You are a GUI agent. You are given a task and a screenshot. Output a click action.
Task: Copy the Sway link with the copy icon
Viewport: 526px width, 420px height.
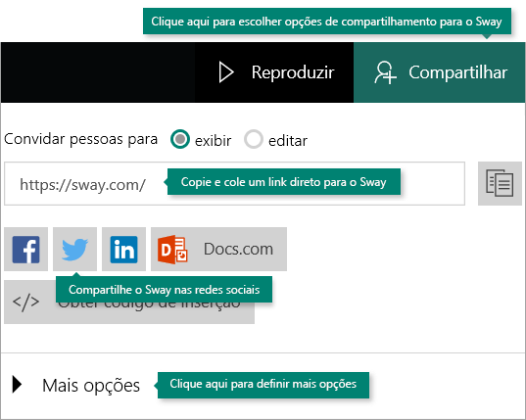(500, 183)
